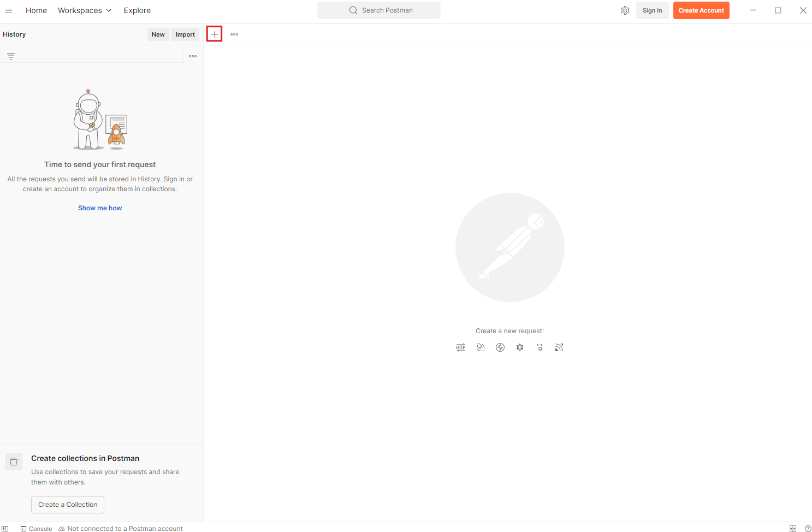
Task: Click the history filter input field
Action: [92, 56]
